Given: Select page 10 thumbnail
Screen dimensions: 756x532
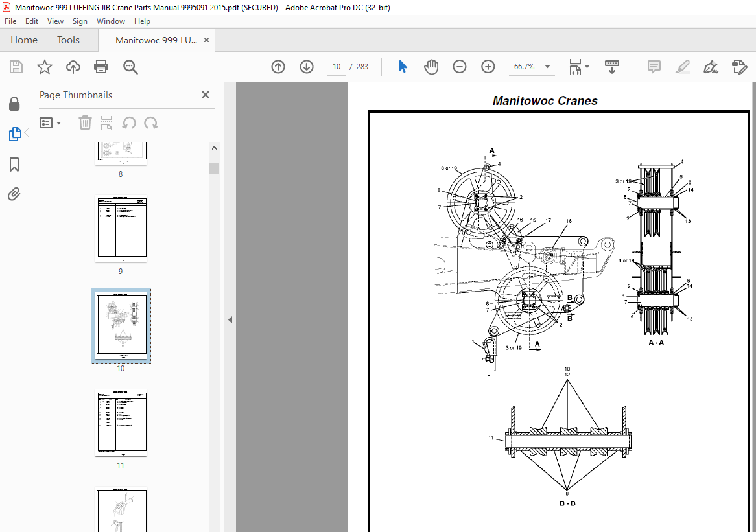Looking at the screenshot, I should coord(121,326).
